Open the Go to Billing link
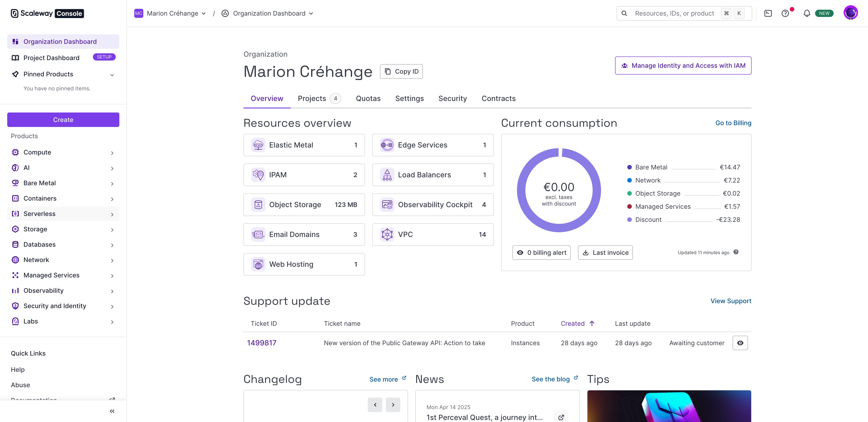 (x=733, y=123)
